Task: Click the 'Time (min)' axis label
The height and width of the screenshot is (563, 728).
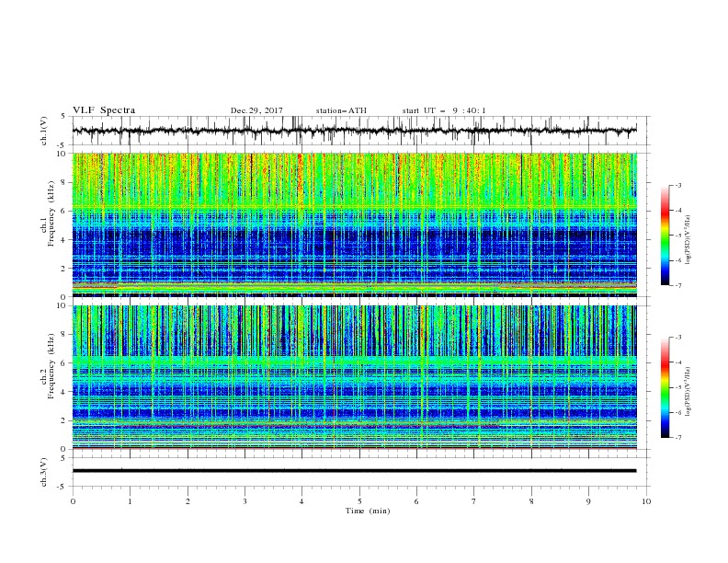Action: [368, 511]
